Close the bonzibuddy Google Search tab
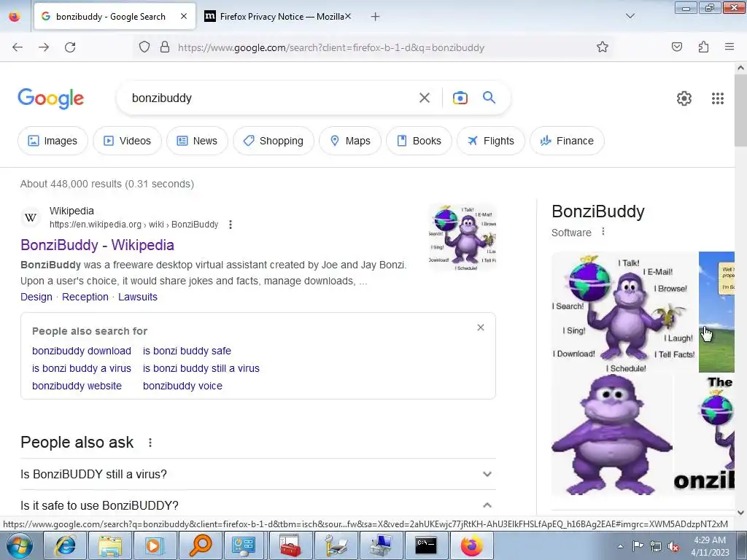747x560 pixels. coord(184,16)
